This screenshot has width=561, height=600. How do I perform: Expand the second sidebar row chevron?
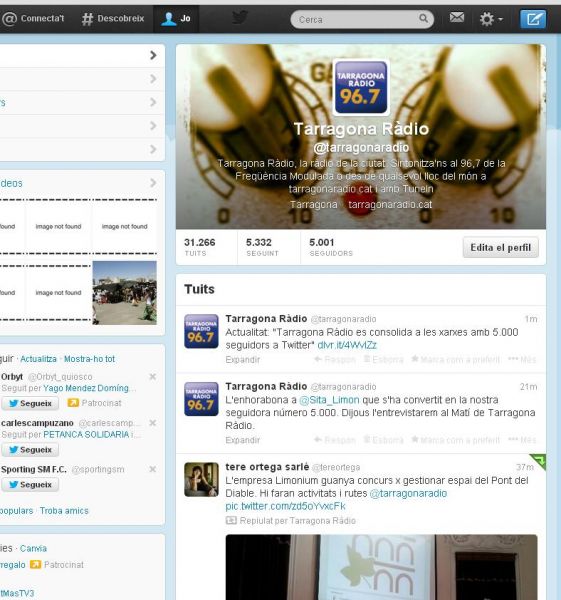pyautogui.click(x=153, y=79)
